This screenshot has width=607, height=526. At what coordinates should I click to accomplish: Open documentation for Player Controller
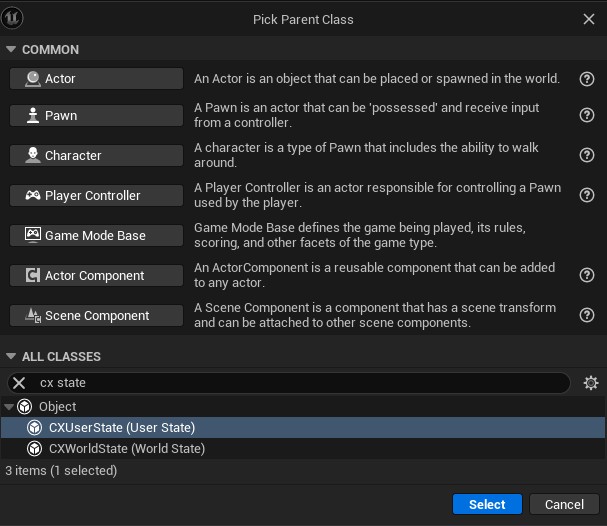(x=587, y=195)
